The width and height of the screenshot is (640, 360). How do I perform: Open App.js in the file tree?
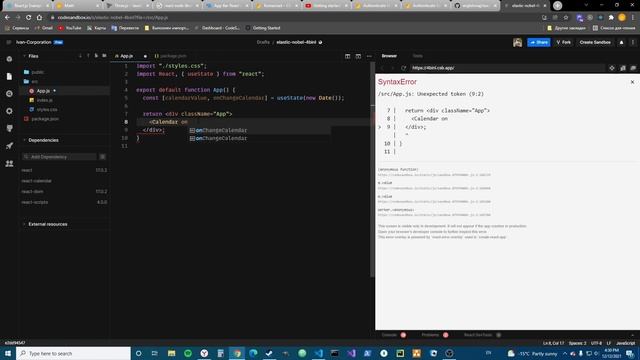(x=43, y=91)
